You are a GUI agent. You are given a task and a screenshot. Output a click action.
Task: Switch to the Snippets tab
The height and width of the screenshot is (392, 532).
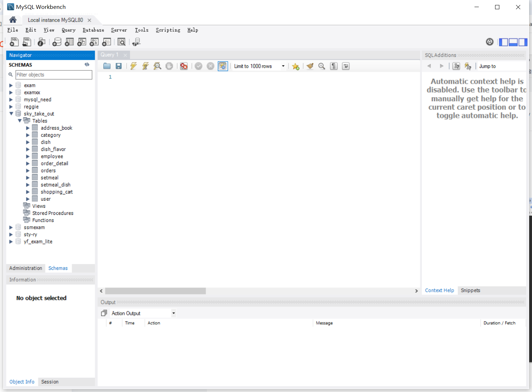tap(470, 290)
